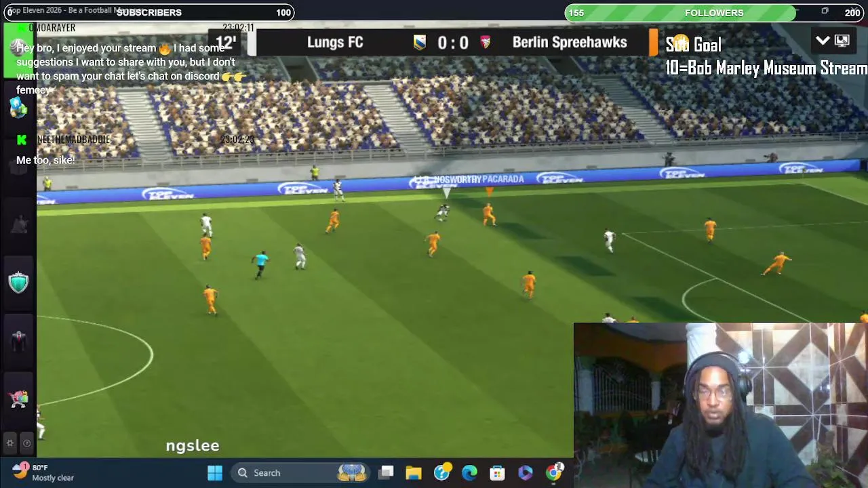This screenshot has height=488, width=868.
Task: Open Task View on the taskbar
Action: [x=387, y=473]
